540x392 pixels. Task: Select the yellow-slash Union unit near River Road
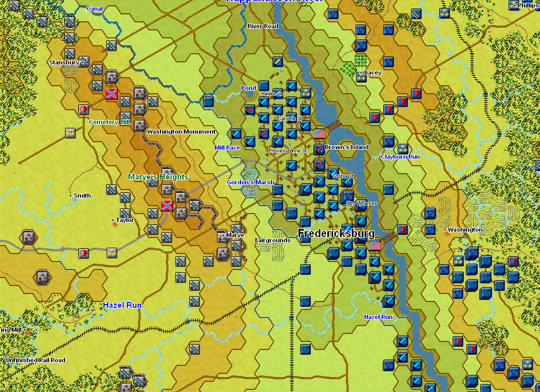(278, 62)
